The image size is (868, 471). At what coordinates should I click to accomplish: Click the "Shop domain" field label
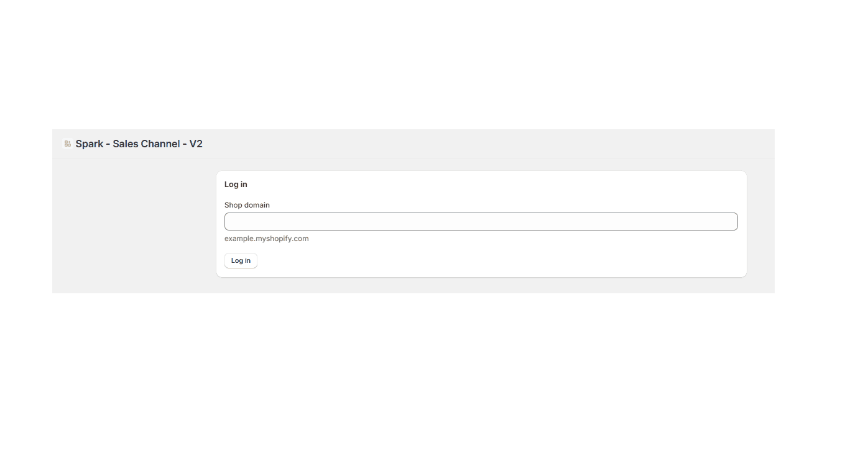(x=247, y=205)
